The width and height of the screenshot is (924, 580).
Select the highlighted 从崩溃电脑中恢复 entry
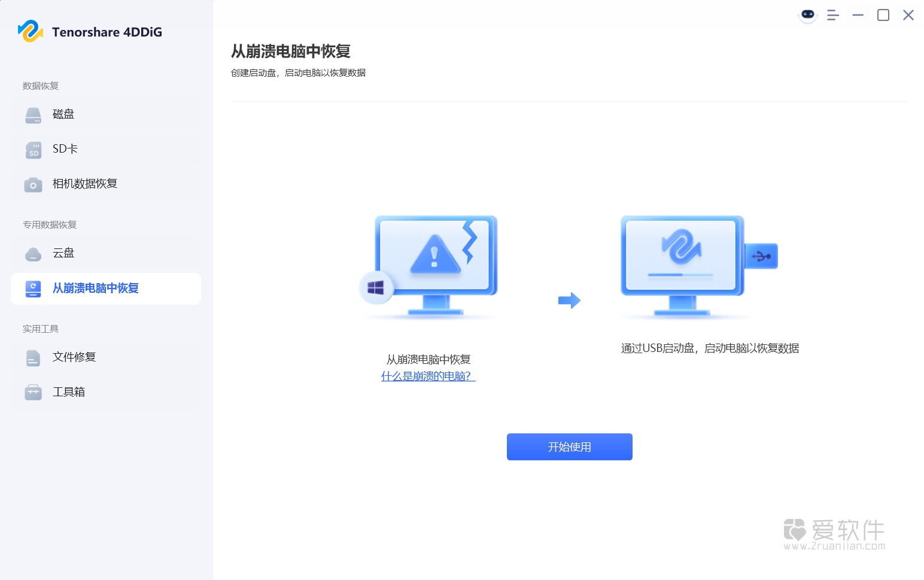tap(95, 289)
